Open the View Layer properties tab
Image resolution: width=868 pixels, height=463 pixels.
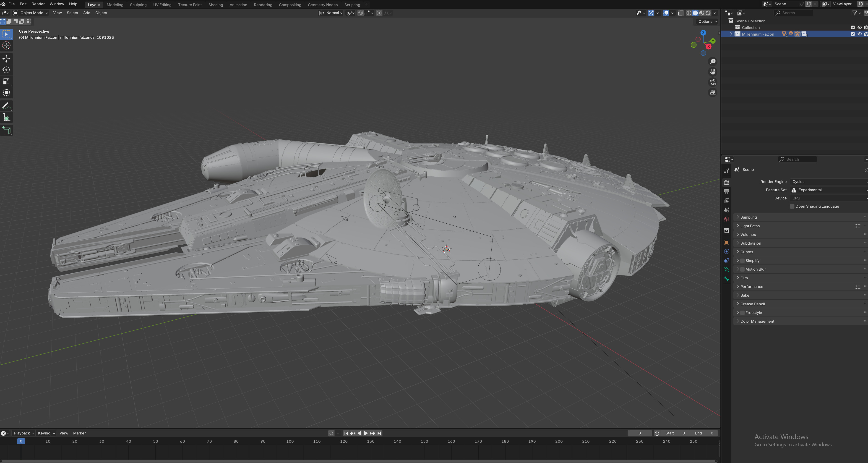(727, 201)
